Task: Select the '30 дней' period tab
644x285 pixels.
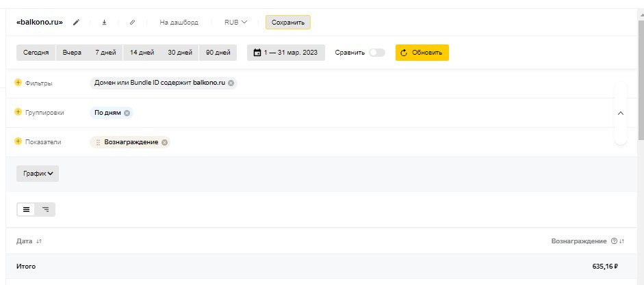Action: point(180,53)
